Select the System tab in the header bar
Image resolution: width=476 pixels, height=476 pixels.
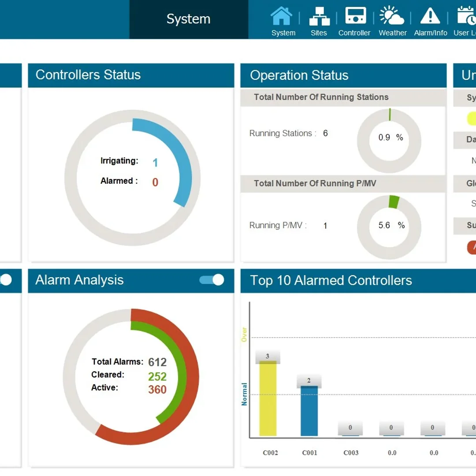[188, 19]
